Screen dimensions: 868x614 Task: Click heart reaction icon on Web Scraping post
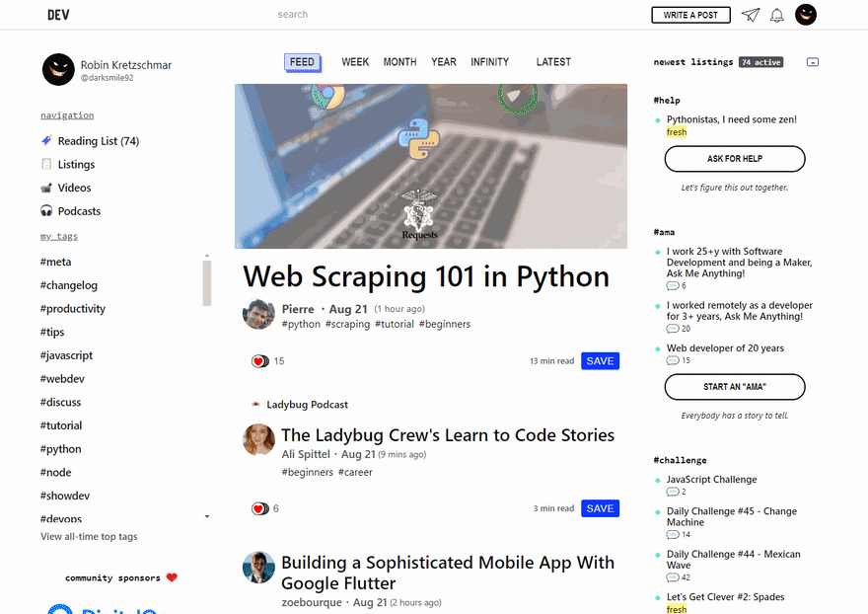[259, 361]
